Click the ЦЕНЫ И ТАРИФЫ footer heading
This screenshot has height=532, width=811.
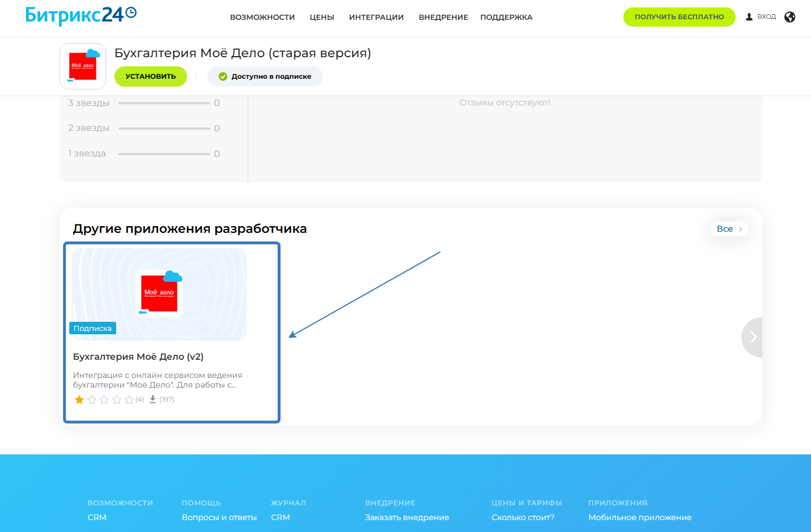pyautogui.click(x=526, y=503)
